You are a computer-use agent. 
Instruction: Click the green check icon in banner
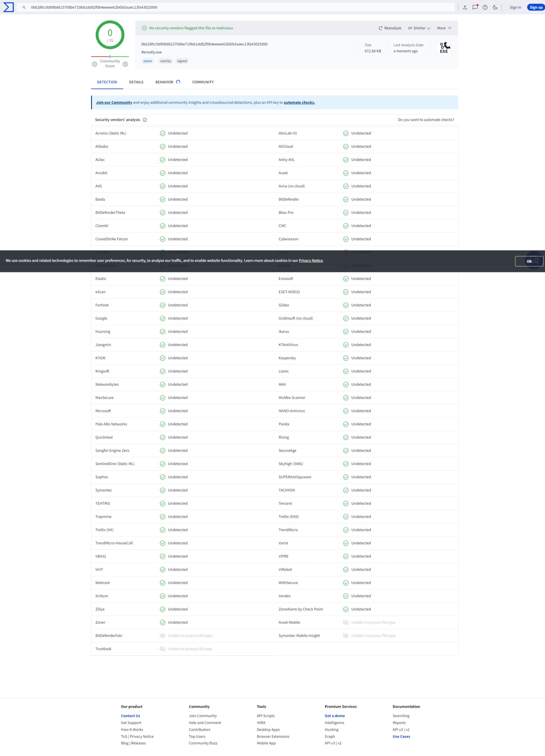144,28
